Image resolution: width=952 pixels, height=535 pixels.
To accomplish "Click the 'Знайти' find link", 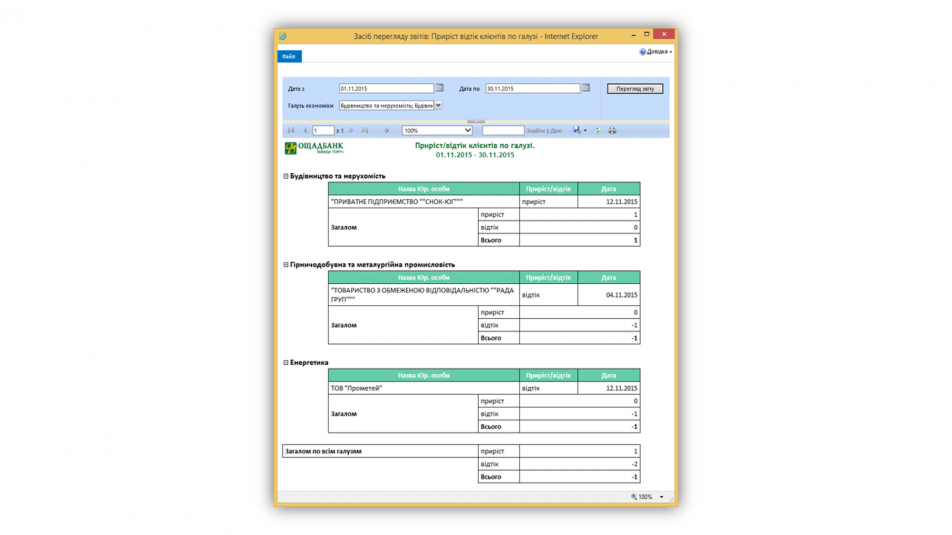I will pyautogui.click(x=535, y=131).
